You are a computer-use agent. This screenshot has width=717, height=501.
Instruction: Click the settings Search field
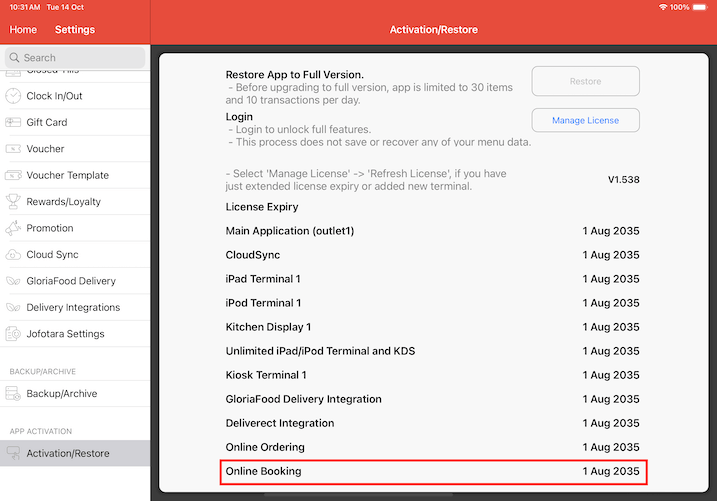tap(75, 58)
